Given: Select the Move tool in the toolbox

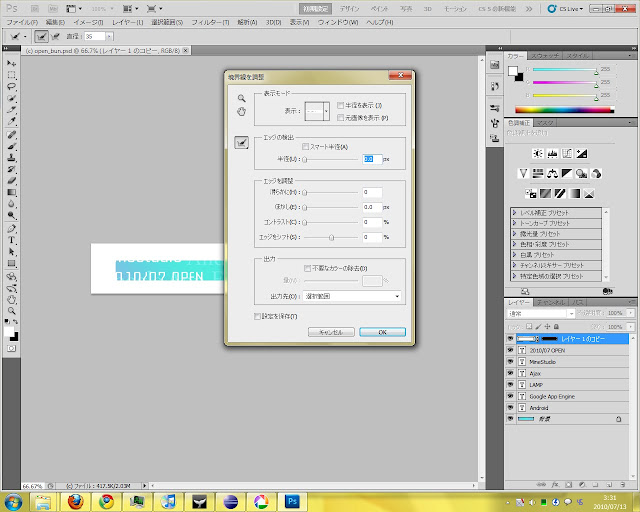Looking at the screenshot, I should pos(11,63).
